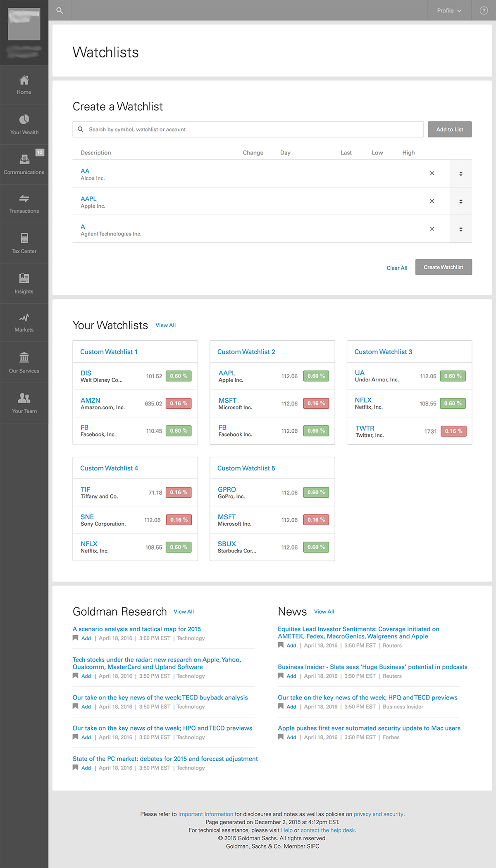Click View All beside News
Image resolution: width=496 pixels, height=868 pixels.
tap(324, 612)
